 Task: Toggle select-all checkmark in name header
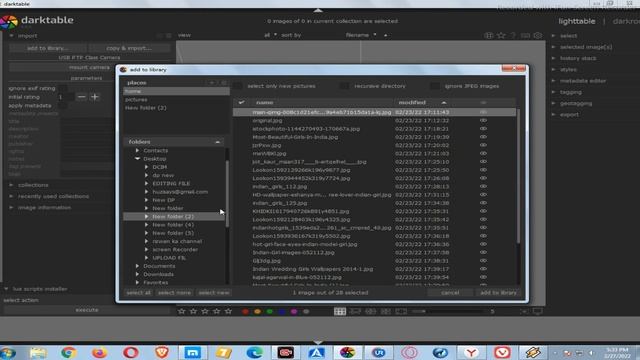coord(242,102)
